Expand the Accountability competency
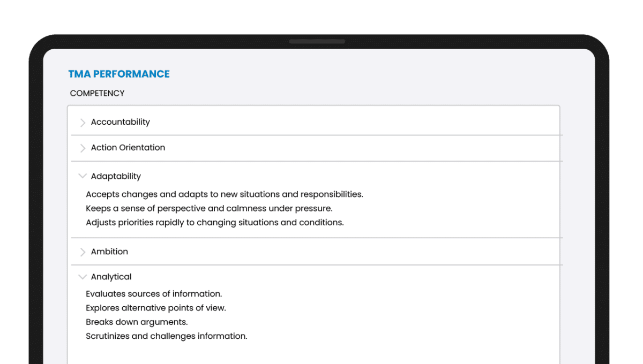This screenshot has height=364, width=643. 121,122
